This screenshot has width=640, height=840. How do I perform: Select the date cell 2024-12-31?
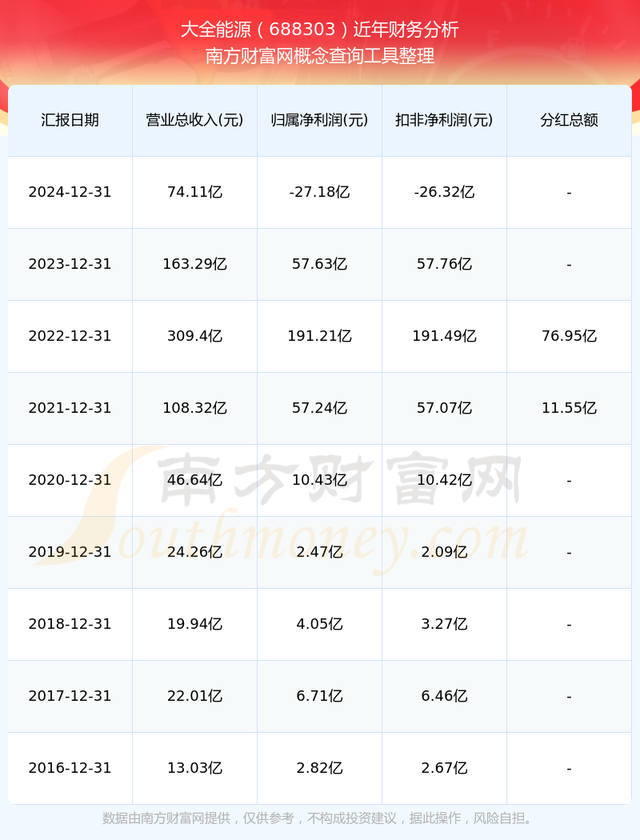[x=70, y=192]
